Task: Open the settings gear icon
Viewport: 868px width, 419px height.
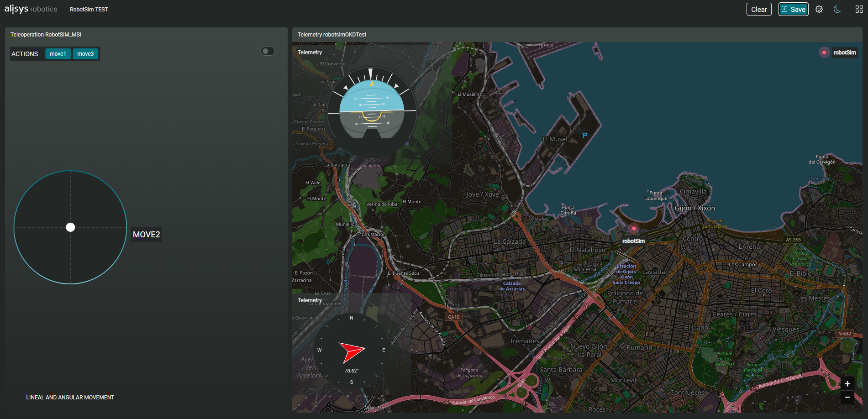Action: point(819,9)
